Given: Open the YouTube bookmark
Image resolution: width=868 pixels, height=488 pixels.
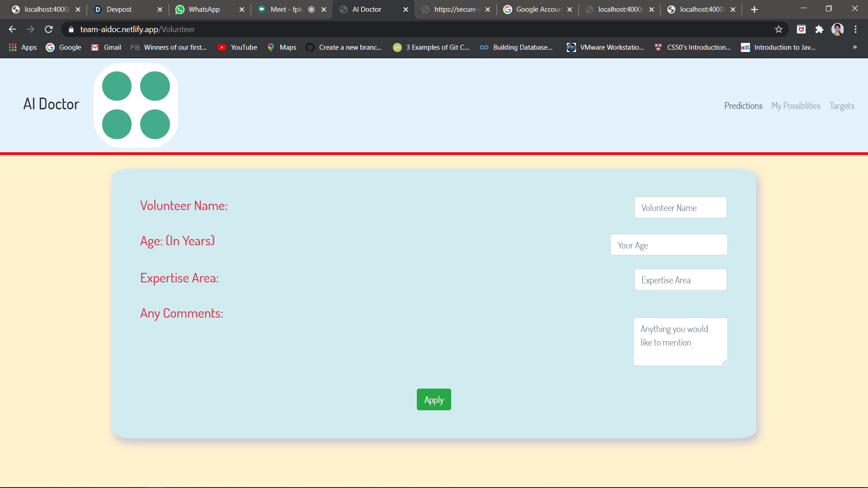Looking at the screenshot, I should click(x=237, y=47).
